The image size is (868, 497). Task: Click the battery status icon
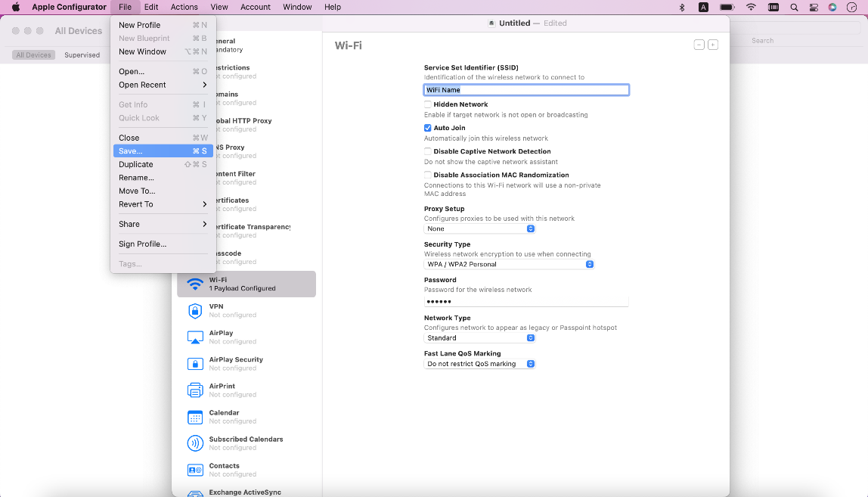pos(727,8)
